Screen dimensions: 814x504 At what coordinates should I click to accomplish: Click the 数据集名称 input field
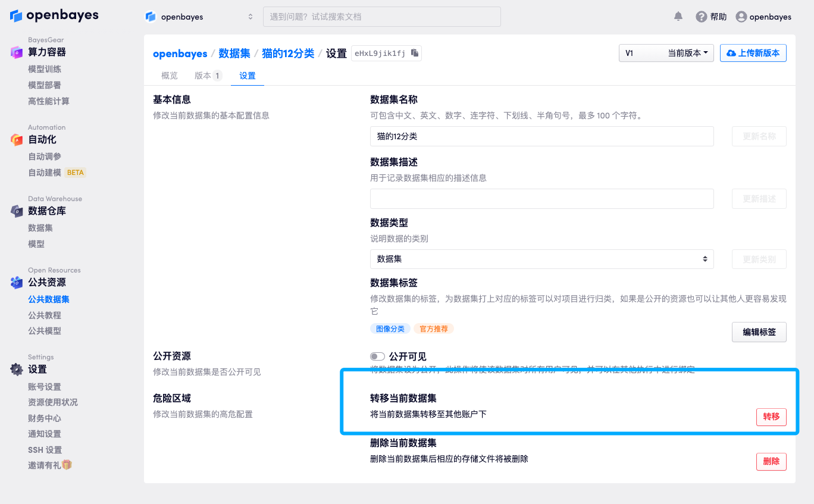[541, 136]
